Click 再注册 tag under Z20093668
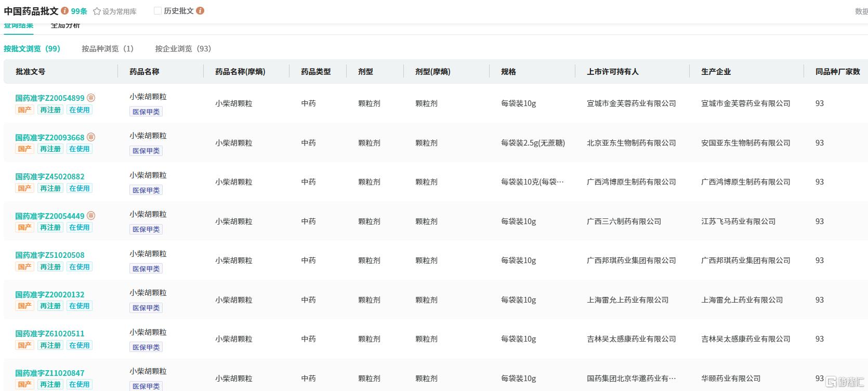The image size is (868, 391). tap(50, 149)
